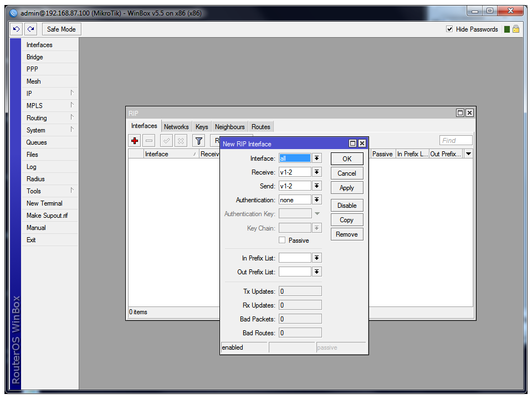This screenshot has width=532, height=399.
Task: Click the red plus Add button in RIP toolbar
Action: pyautogui.click(x=135, y=141)
